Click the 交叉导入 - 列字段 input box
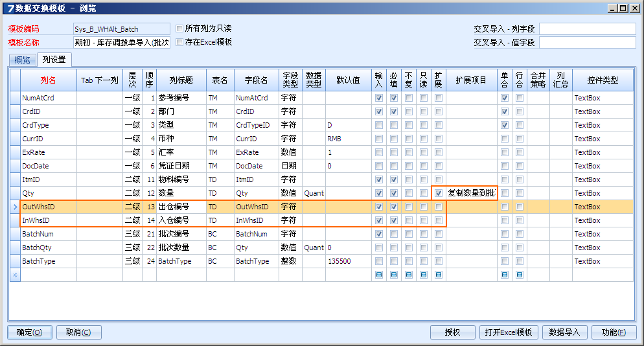The width and height of the screenshot is (644, 346). 587,29
